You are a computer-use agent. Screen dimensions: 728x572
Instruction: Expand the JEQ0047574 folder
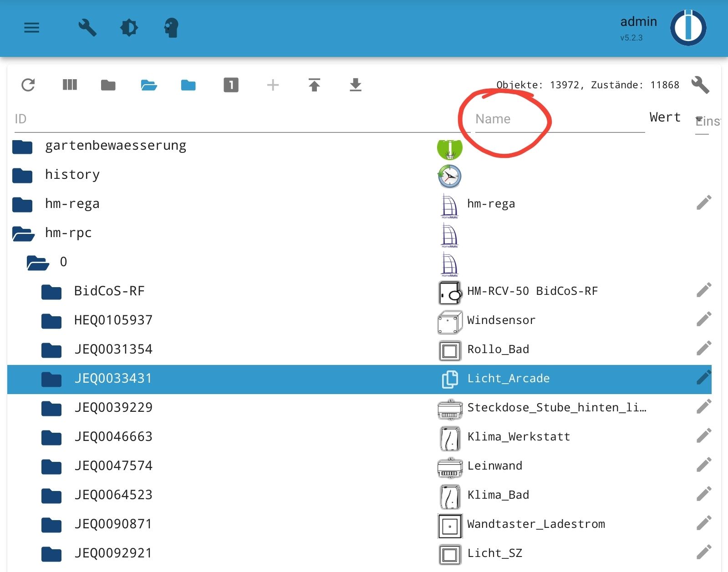pos(51,467)
